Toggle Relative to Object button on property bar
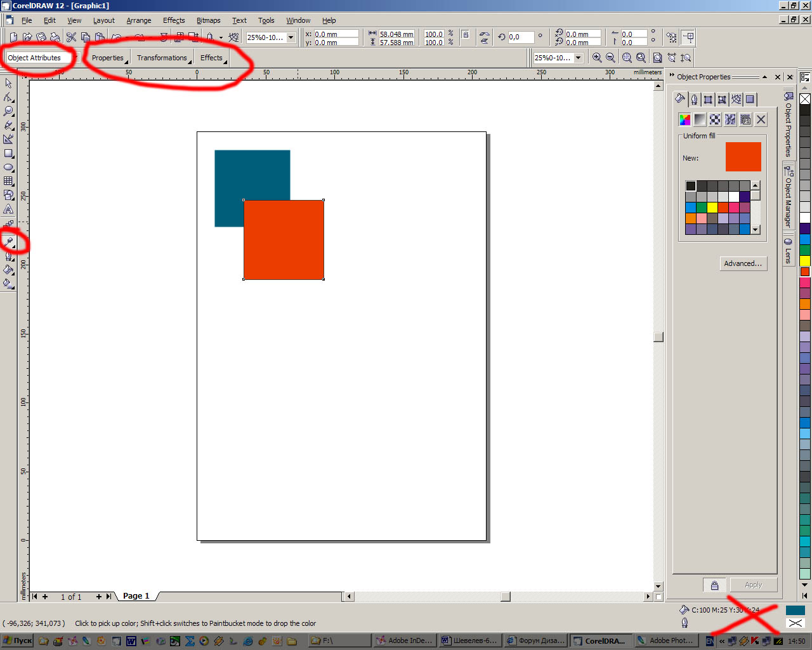 click(x=688, y=37)
